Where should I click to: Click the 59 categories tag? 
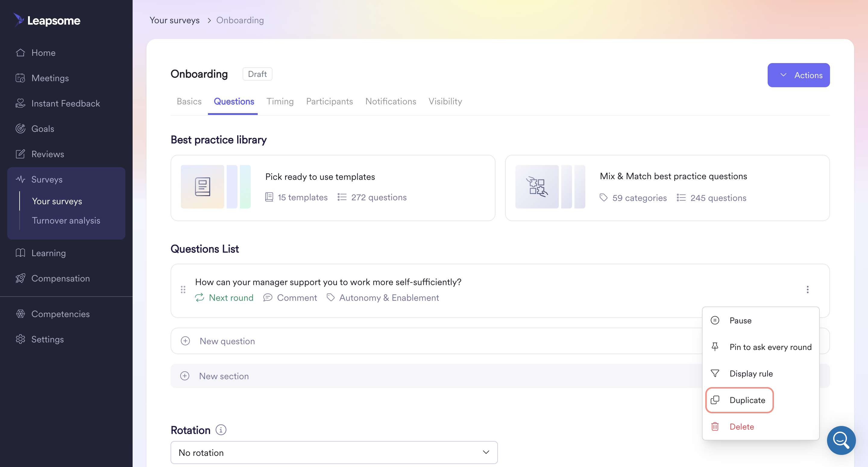633,198
